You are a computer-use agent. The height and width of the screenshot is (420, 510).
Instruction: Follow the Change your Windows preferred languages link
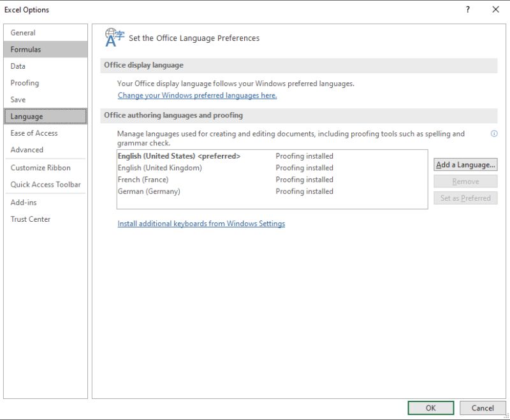click(x=197, y=95)
